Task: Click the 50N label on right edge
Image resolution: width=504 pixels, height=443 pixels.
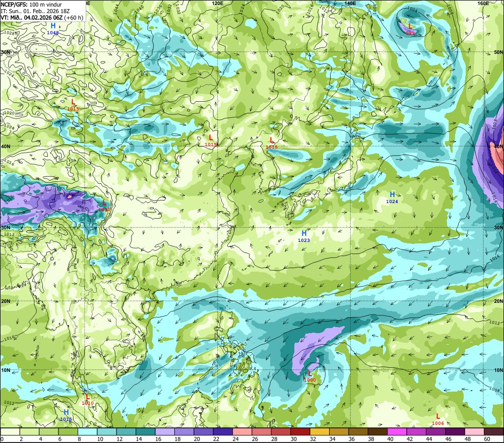Action: pyautogui.click(x=498, y=52)
